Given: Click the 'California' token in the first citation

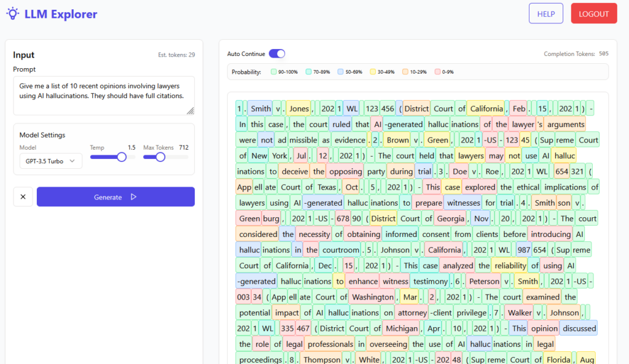Looking at the screenshot, I should [486, 108].
